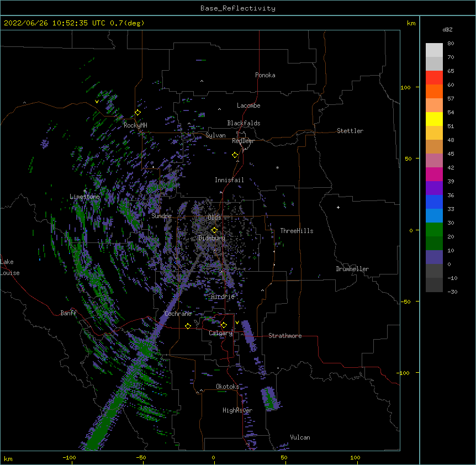Click the yellow diamond marker above Calgary label
Viewport: 476px width, 465px height.
pyautogui.click(x=224, y=325)
